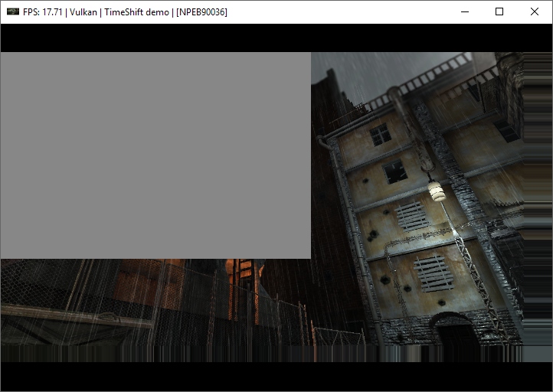The width and height of the screenshot is (553, 392).
Task: Maximize the emulator window
Action: [x=499, y=11]
